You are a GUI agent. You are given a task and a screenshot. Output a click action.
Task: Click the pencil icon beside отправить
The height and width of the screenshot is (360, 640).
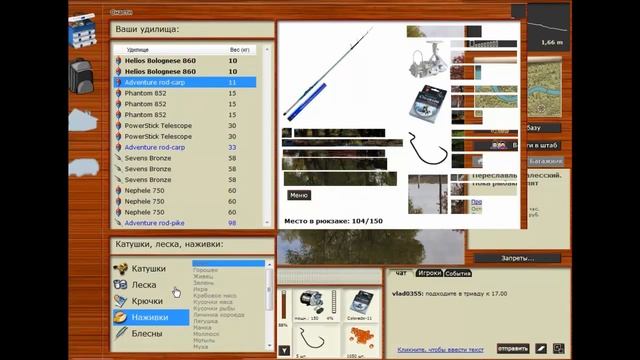pyautogui.click(x=540, y=349)
